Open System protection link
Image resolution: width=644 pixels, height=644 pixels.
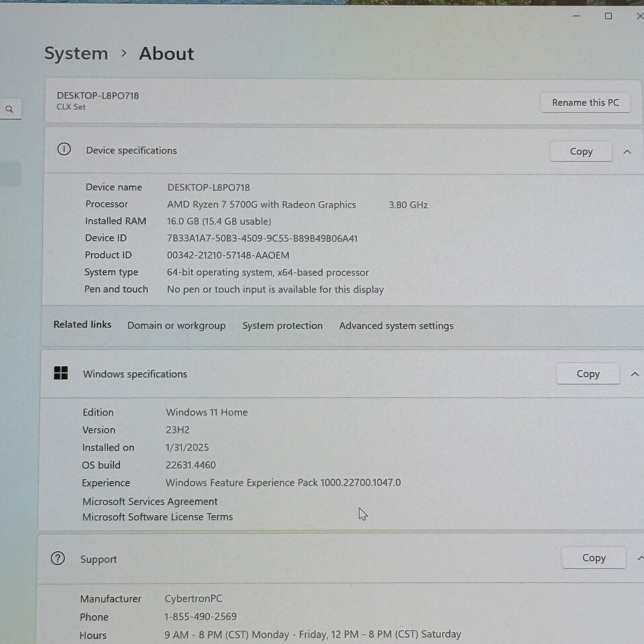coord(282,326)
